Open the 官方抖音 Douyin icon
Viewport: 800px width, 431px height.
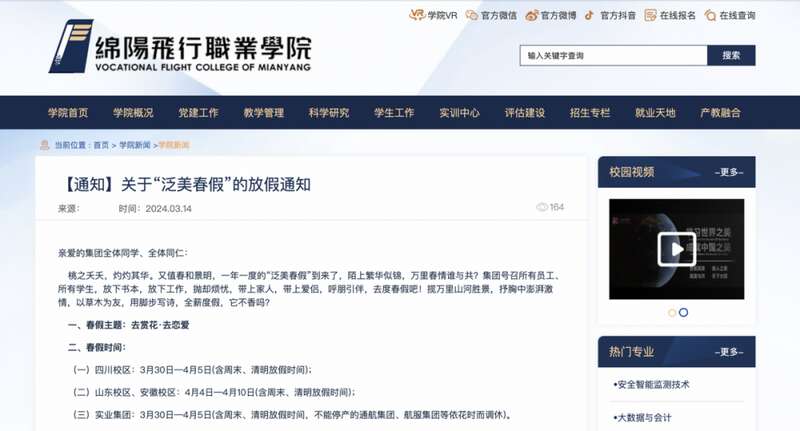pyautogui.click(x=589, y=15)
